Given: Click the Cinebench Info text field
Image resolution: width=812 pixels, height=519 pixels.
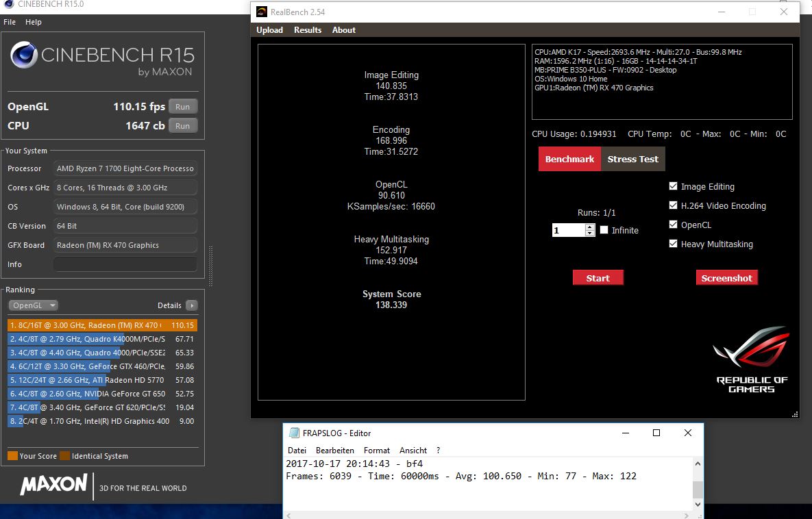Looking at the screenshot, I should [125, 264].
